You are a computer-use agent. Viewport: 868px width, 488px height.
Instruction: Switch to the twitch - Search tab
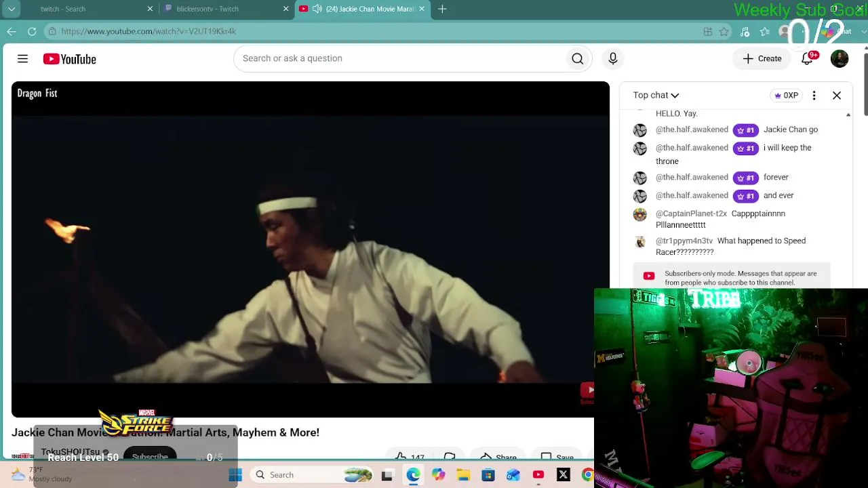[88, 9]
